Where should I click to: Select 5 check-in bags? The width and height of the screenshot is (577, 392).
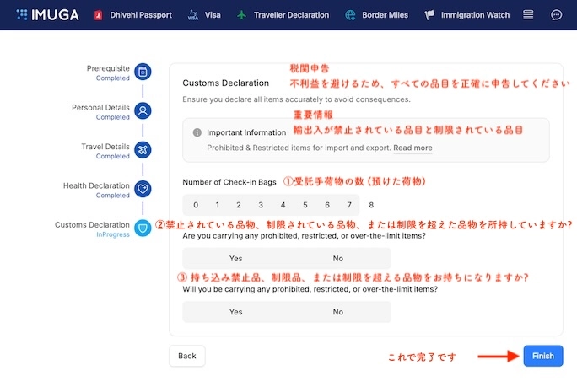click(305, 205)
